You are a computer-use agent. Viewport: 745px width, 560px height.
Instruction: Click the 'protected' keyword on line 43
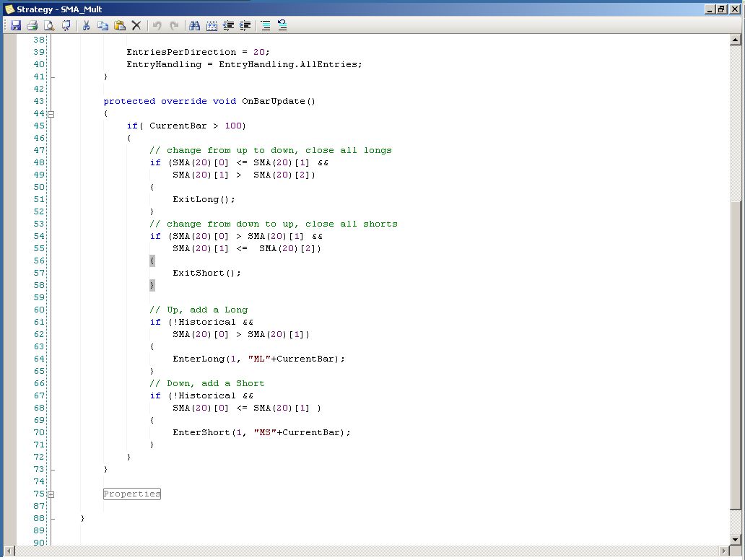(x=129, y=101)
